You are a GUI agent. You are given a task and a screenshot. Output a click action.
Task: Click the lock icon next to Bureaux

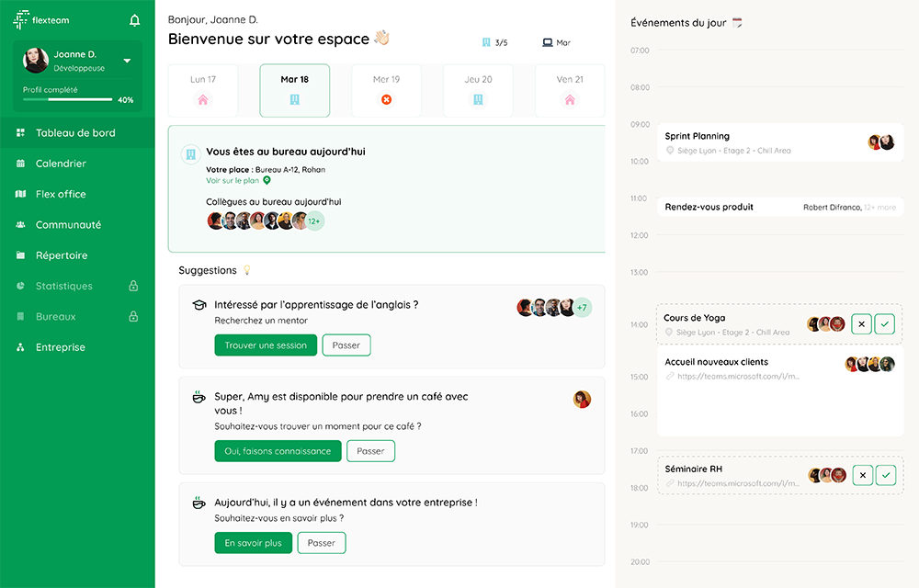click(133, 317)
